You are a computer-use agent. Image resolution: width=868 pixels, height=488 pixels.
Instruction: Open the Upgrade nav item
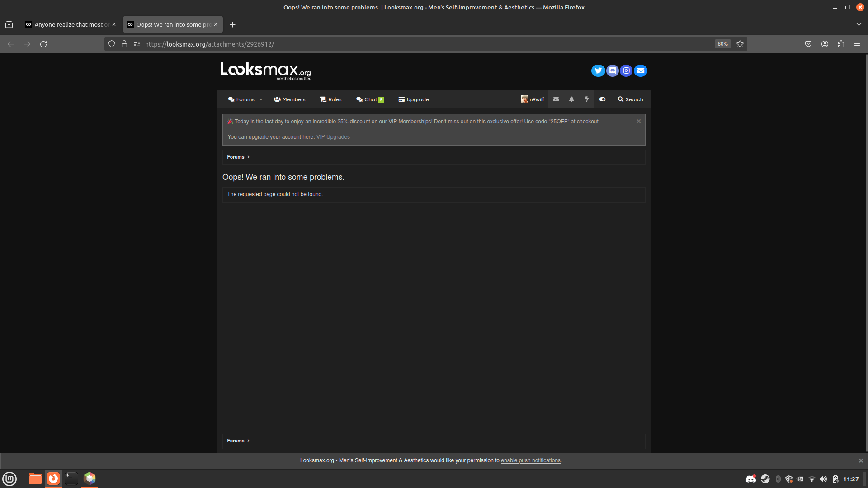pos(414,99)
